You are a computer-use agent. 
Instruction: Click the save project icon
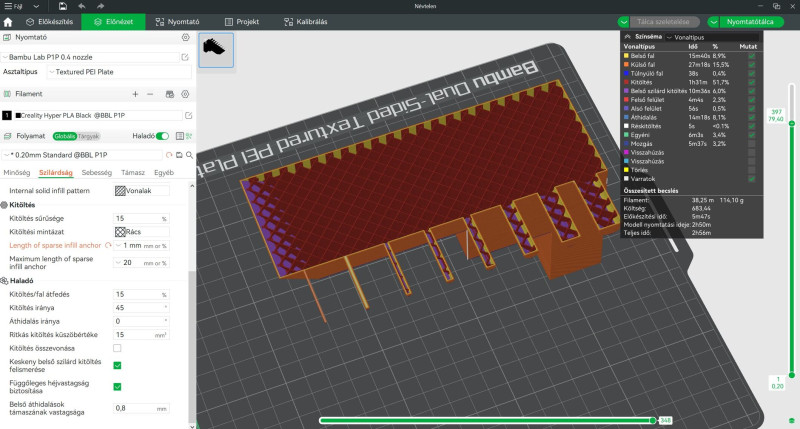[x=62, y=6]
